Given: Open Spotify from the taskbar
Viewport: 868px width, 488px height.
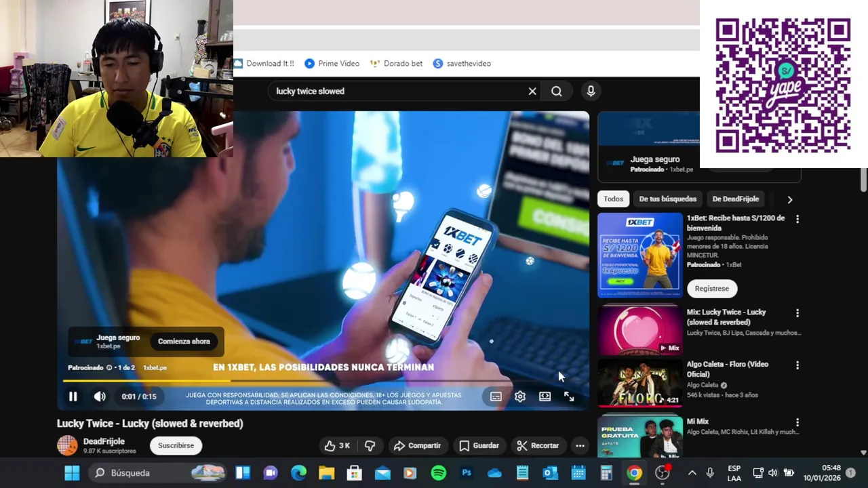Looking at the screenshot, I should (438, 472).
